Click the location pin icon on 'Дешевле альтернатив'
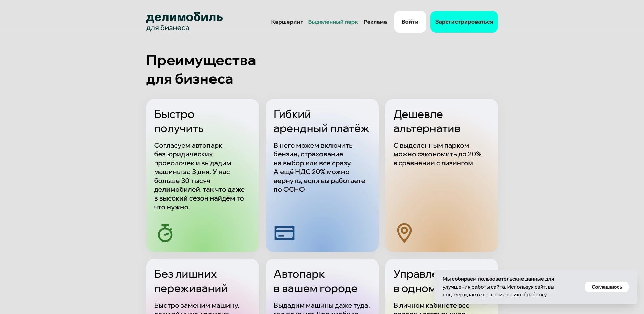This screenshot has height=314, width=644. (x=404, y=233)
